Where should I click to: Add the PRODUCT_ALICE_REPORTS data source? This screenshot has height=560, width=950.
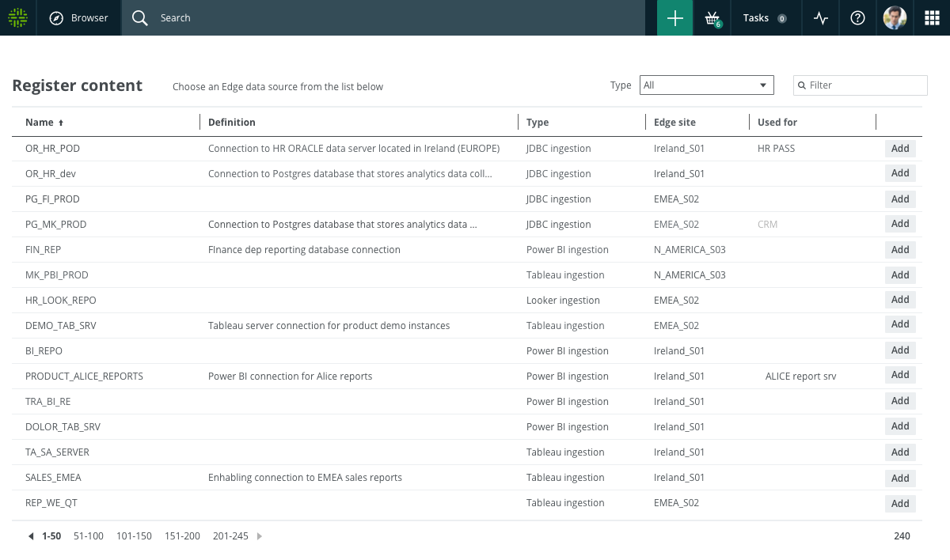(900, 375)
